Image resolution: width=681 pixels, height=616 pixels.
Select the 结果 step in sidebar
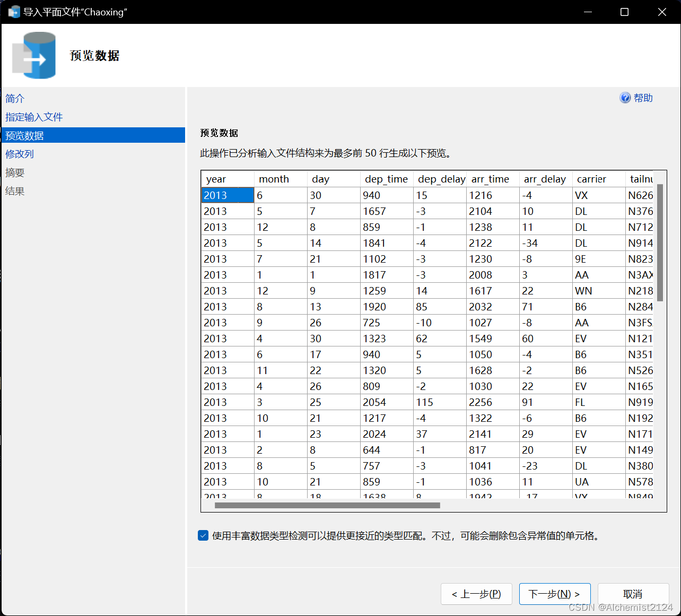point(15,190)
